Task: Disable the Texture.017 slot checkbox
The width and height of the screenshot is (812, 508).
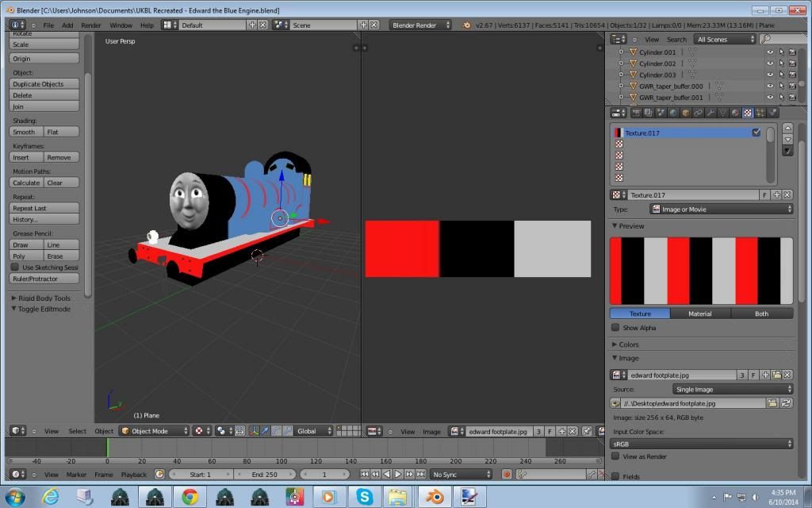Action: pos(756,133)
